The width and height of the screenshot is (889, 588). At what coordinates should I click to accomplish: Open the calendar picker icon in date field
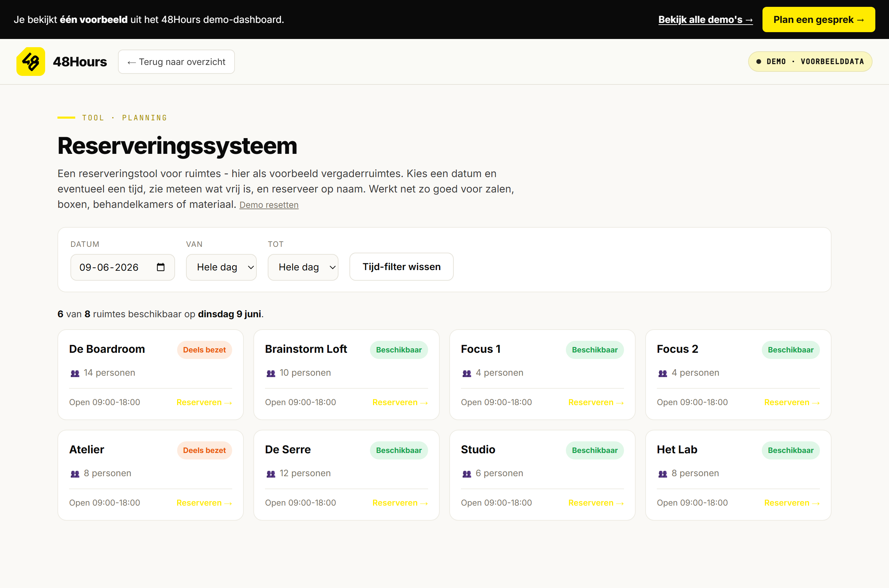click(161, 267)
